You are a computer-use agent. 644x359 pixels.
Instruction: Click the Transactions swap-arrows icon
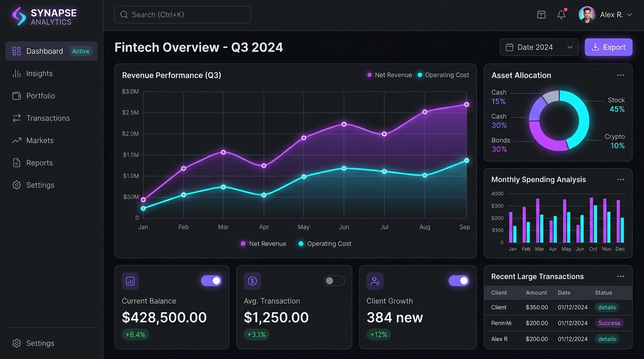tap(16, 118)
